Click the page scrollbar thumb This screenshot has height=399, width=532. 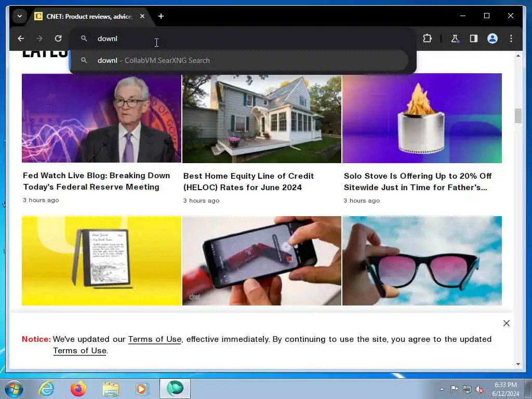coord(518,116)
